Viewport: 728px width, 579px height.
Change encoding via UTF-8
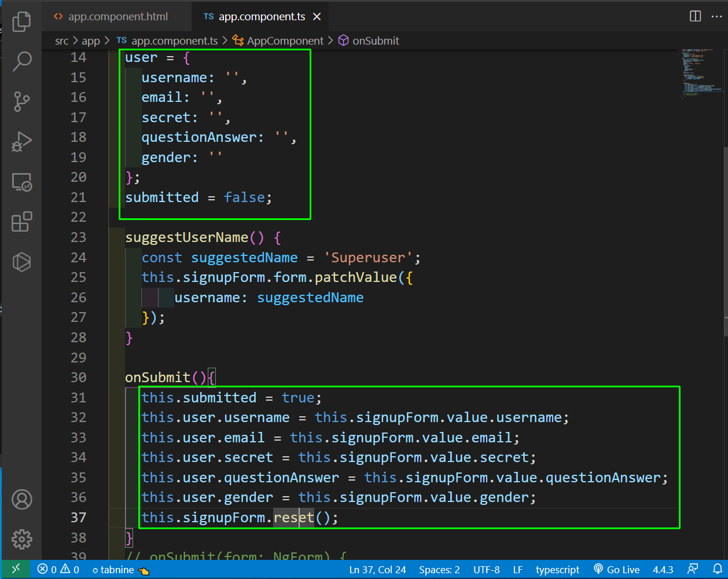click(x=486, y=570)
